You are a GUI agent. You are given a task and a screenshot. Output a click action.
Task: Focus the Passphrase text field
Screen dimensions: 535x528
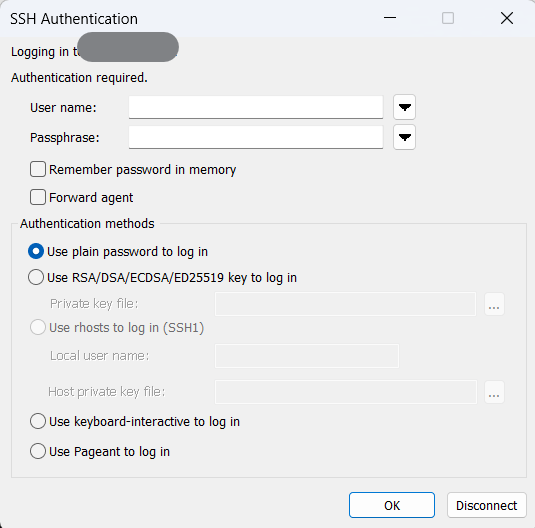256,137
